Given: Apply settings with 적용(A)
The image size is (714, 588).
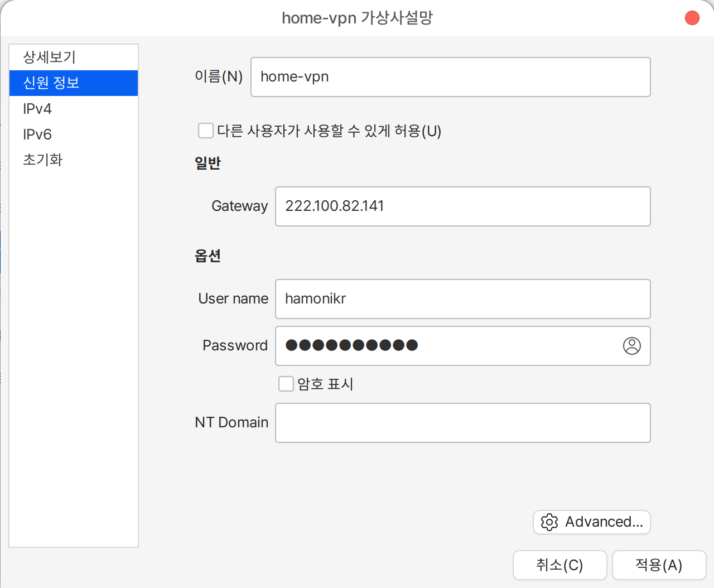Looking at the screenshot, I should pos(659,565).
